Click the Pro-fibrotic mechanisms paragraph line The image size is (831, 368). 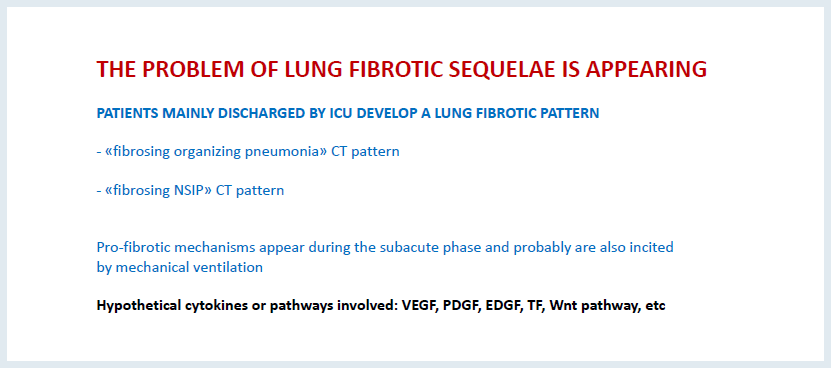pyautogui.click(x=385, y=248)
